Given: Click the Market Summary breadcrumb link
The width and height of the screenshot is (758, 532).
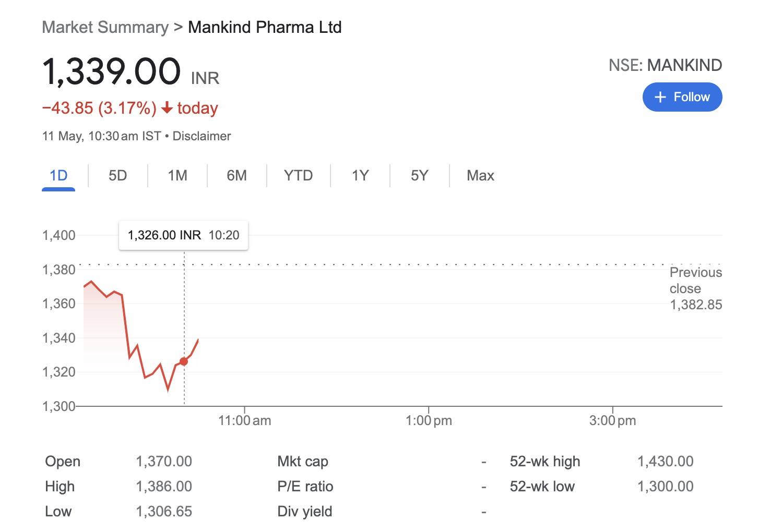Looking at the screenshot, I should coord(105,27).
